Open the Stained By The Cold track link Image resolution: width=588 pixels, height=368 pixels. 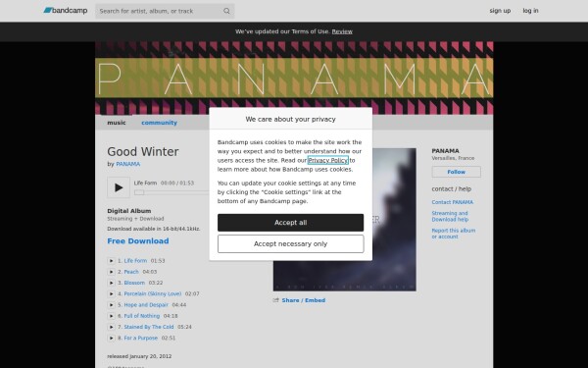click(149, 327)
